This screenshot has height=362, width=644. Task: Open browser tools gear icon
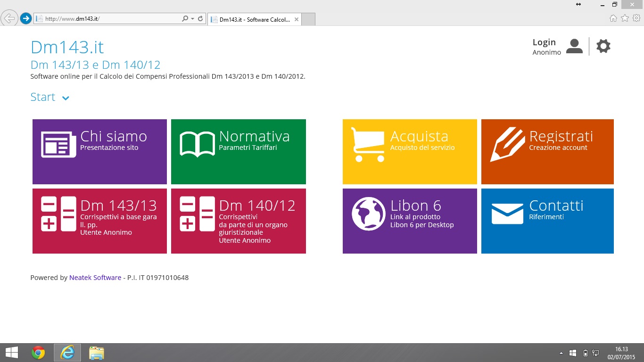(x=636, y=18)
